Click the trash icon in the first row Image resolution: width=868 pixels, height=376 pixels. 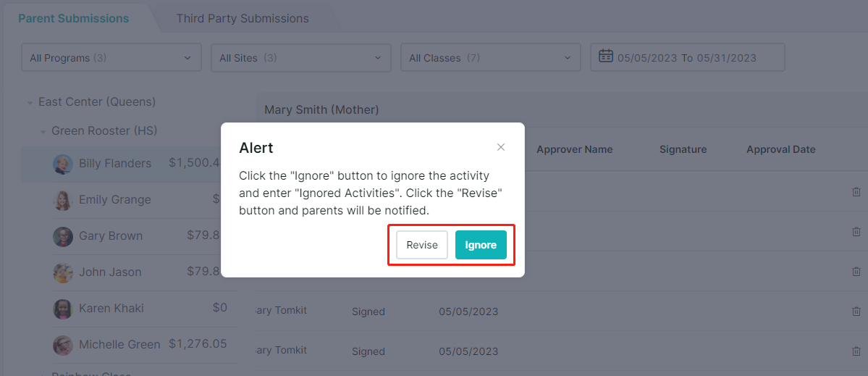click(856, 191)
